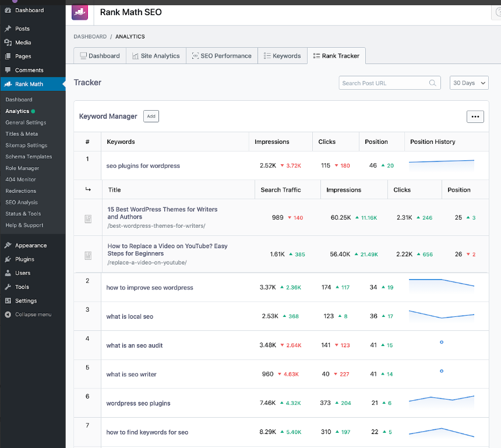Open the Rank Math submenu Dashboard item
This screenshot has width=501, height=448.
pyautogui.click(x=19, y=100)
